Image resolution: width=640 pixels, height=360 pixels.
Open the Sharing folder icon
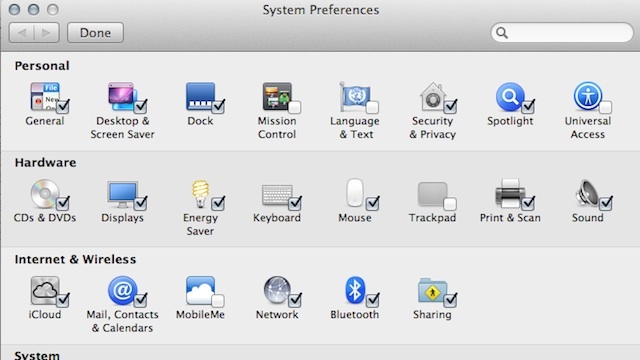pyautogui.click(x=432, y=291)
